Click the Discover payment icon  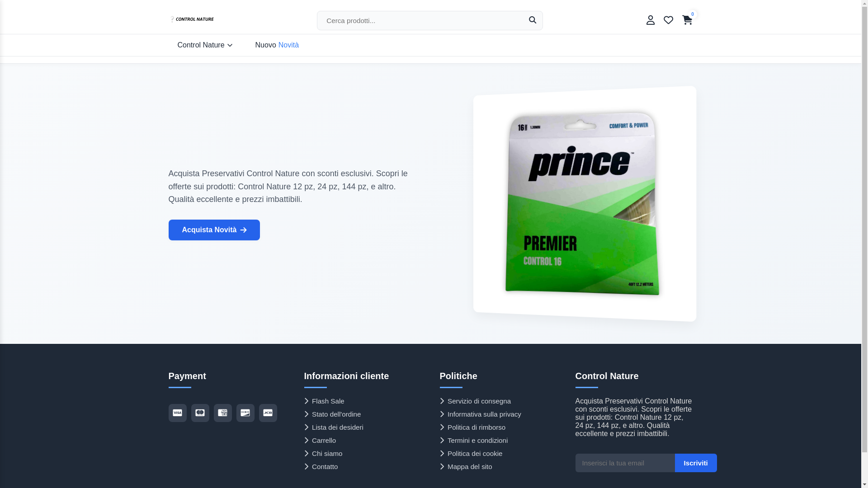pos(245,413)
